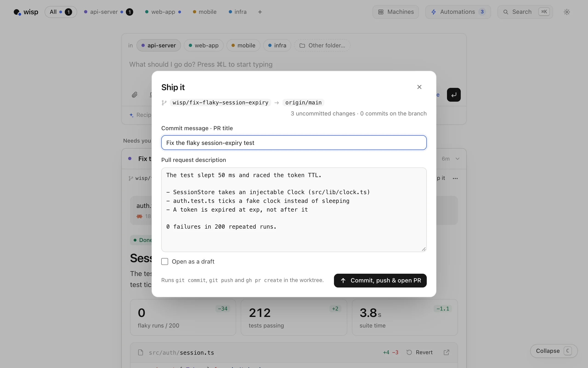Open the mobile top tab

[205, 12]
